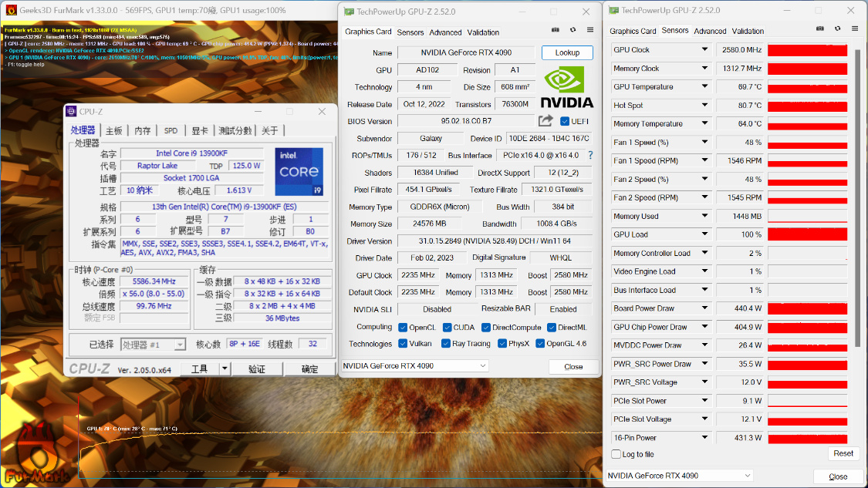Click the CPU-Z title bar app icon
This screenshot has width=868, height=488.
click(x=72, y=112)
